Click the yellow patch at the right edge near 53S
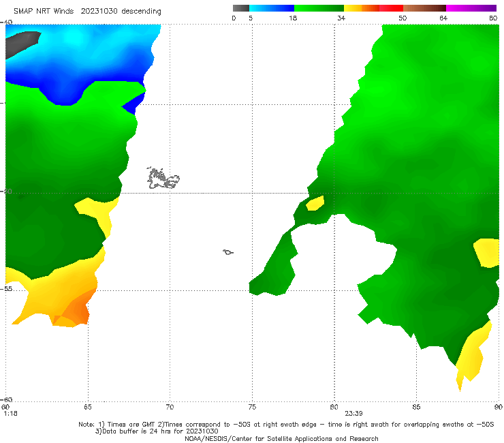The width and height of the screenshot is (504, 443). coord(488,253)
